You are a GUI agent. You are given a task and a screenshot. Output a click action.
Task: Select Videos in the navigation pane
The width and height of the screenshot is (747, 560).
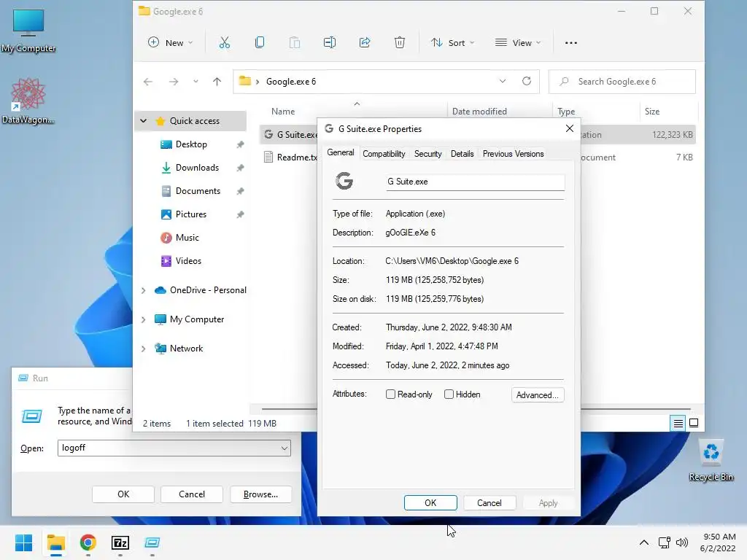[188, 261]
